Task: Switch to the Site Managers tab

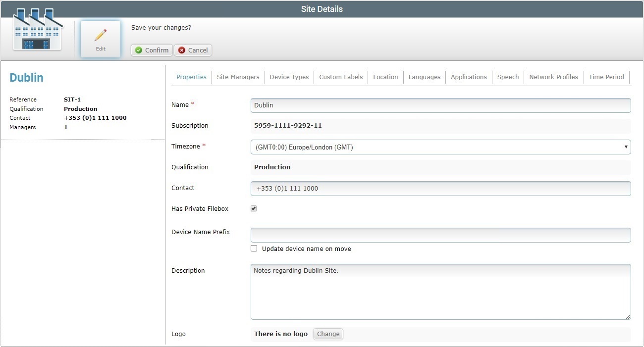Action: [x=238, y=77]
